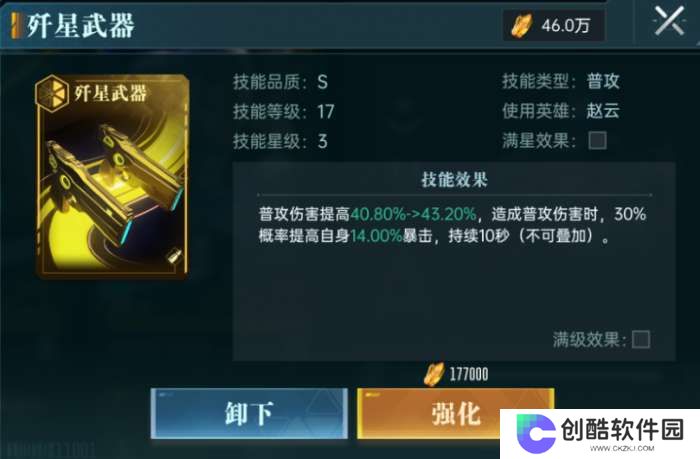This screenshot has width=700, height=459.
Task: Tap the 46.0万 currency balance
Action: [x=566, y=25]
